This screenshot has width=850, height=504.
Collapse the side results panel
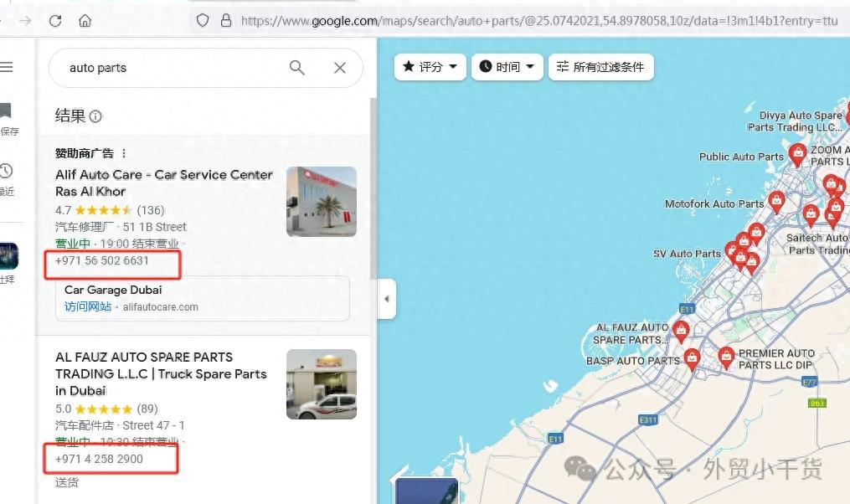[386, 299]
